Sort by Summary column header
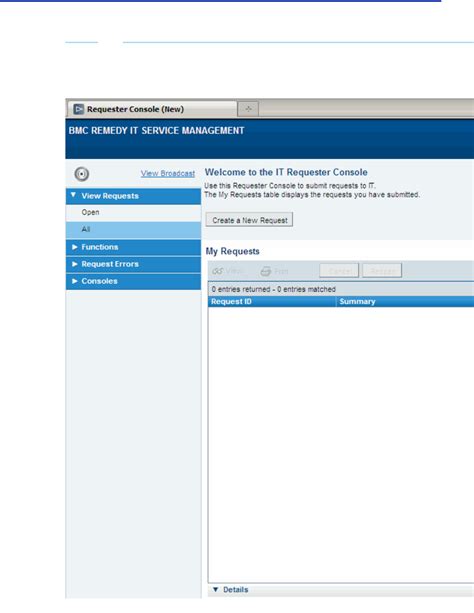474x613 pixels. (x=405, y=301)
